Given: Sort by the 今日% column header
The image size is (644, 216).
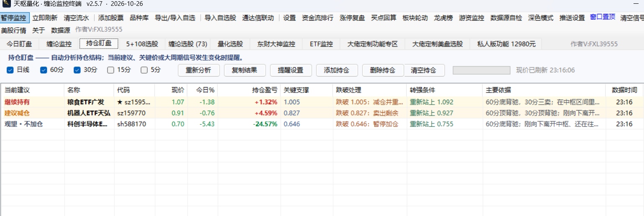Looking at the screenshot, I should coord(202,90).
